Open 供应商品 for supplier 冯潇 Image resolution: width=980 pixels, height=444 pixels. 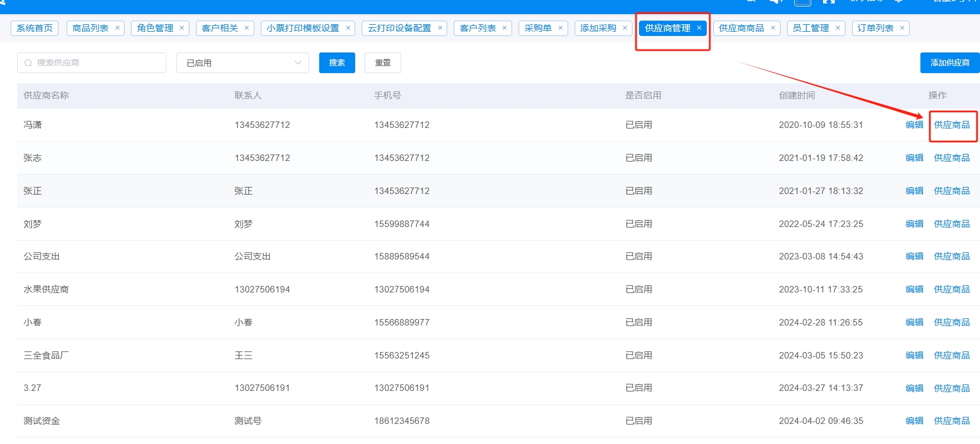click(x=952, y=125)
